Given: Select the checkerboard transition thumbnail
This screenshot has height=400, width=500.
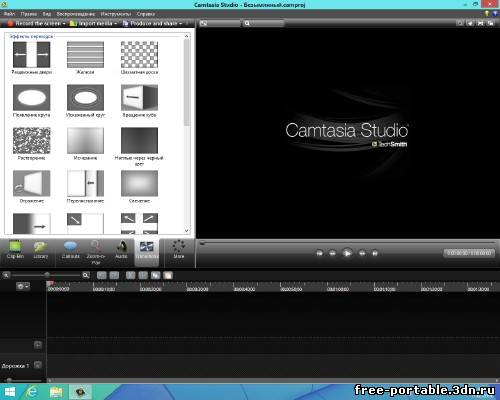Looking at the screenshot, I should [139, 55].
